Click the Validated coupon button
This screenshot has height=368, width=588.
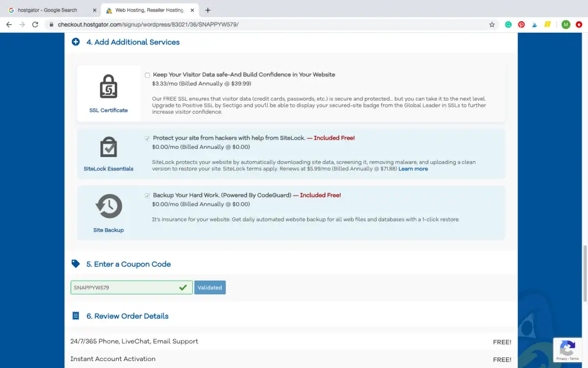tap(210, 287)
